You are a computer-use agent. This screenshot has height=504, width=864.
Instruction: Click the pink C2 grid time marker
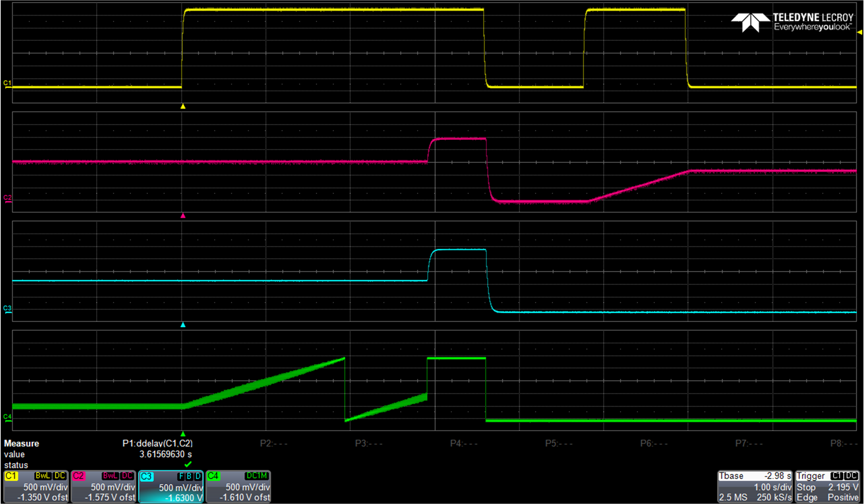coord(183,216)
